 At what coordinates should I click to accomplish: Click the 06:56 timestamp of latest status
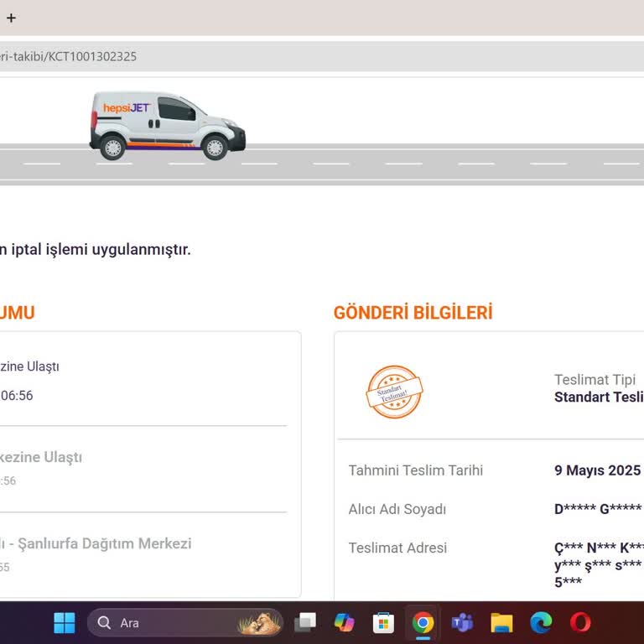click(x=17, y=396)
